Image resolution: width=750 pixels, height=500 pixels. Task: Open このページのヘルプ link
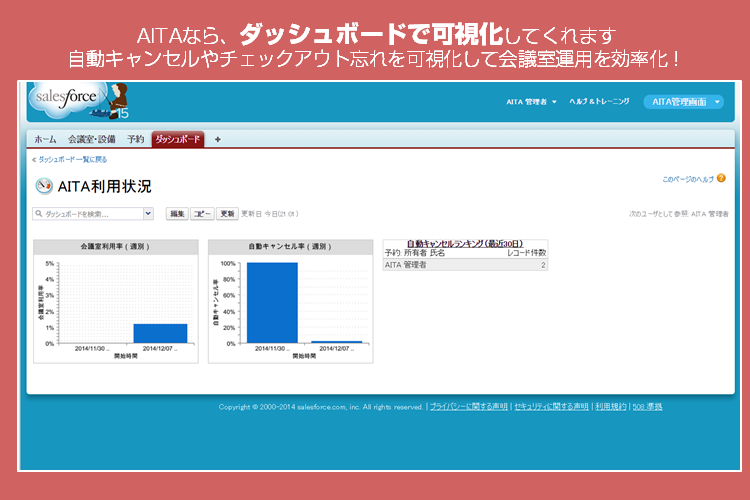[688, 179]
